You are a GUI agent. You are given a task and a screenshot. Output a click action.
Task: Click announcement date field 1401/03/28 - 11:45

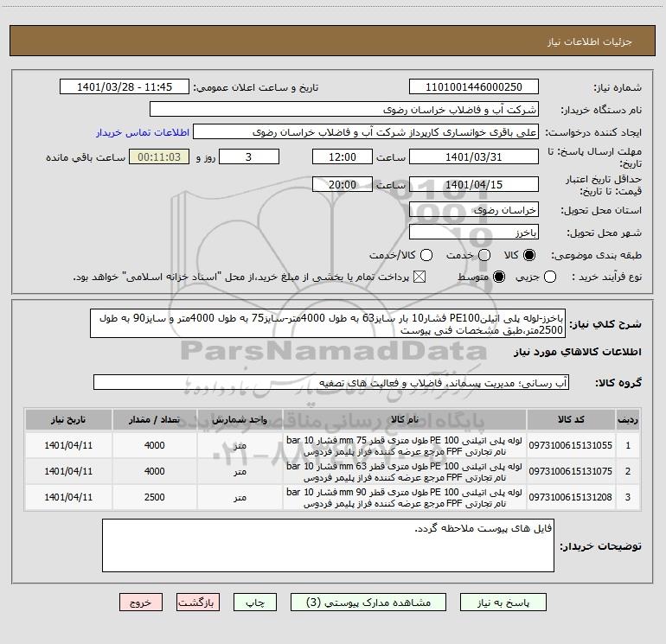(125, 87)
